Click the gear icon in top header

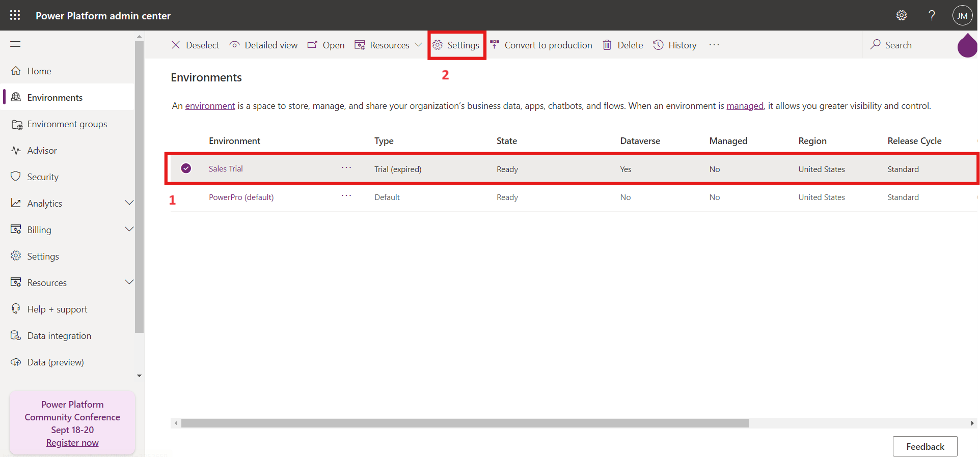pyautogui.click(x=901, y=15)
